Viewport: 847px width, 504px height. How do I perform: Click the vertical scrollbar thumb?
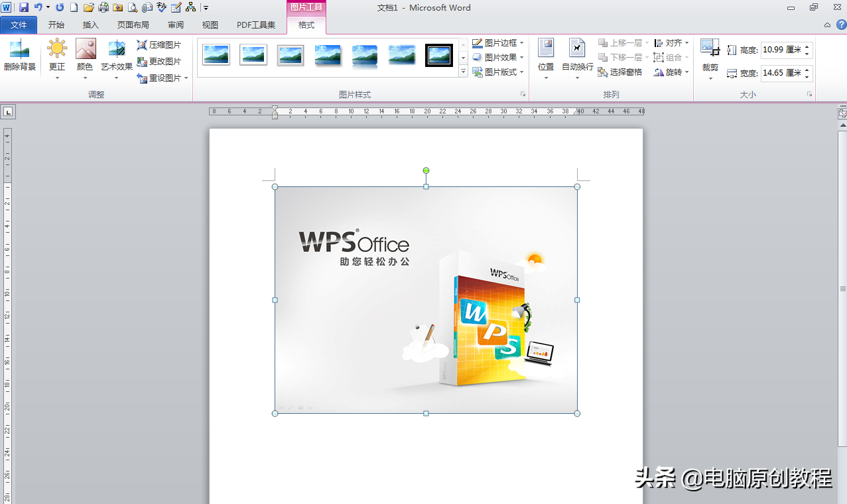pos(842,289)
